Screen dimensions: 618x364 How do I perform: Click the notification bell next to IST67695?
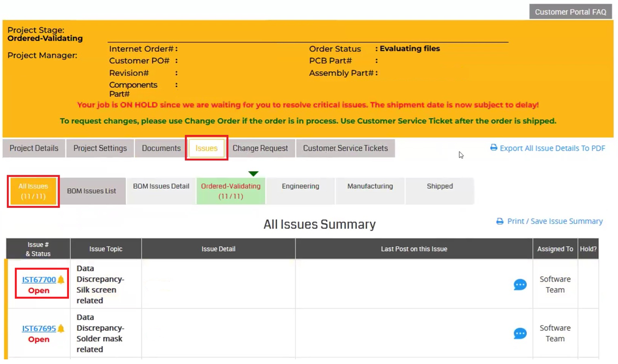pos(60,328)
